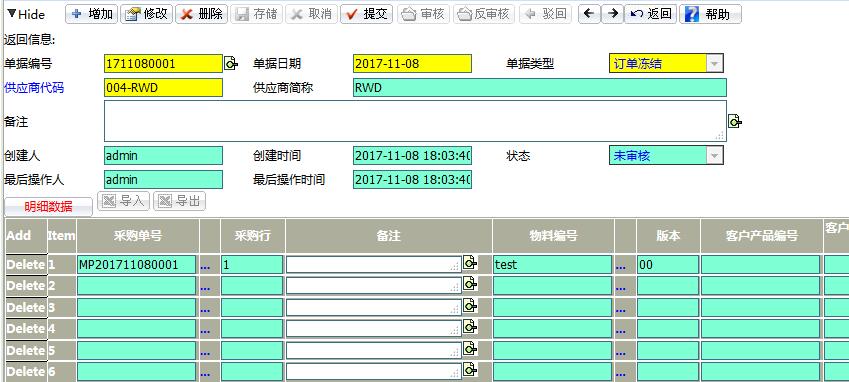The image size is (849, 382).
Task: Open 帮助 (Help)
Action: (x=710, y=14)
